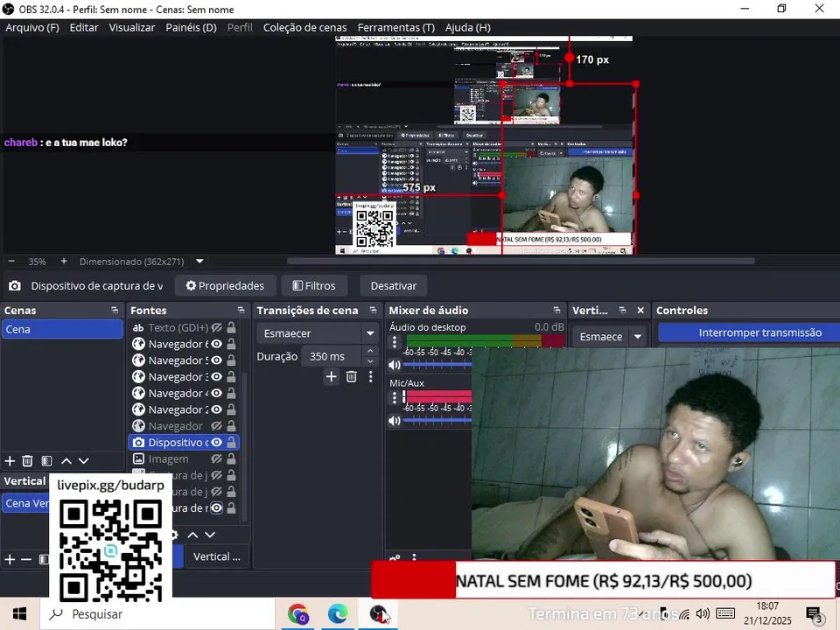840x630 pixels.
Task: Decrease Duração with down stepper arrow
Action: coord(370,361)
